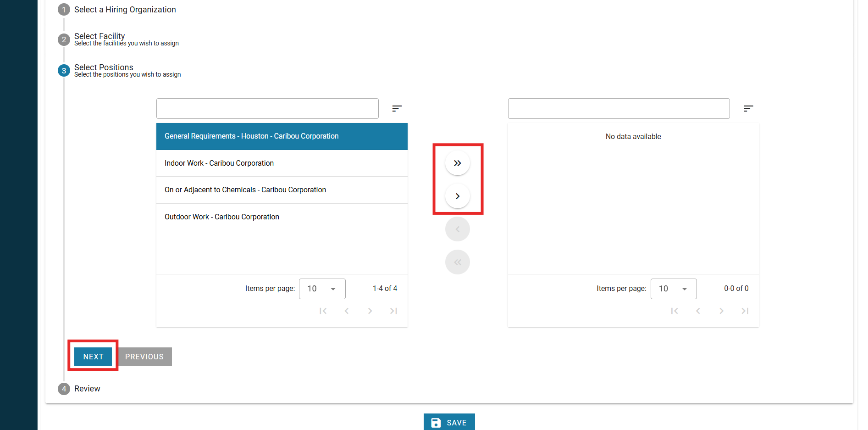Open step 2 Select Facility
This screenshot has width=868, height=430.
click(x=100, y=37)
